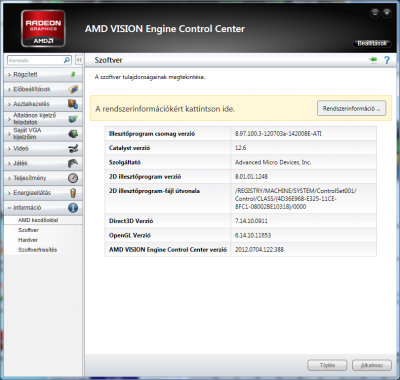This screenshot has height=380, width=400.
Task: Click the Rendszerinformáció button
Action: [x=351, y=108]
